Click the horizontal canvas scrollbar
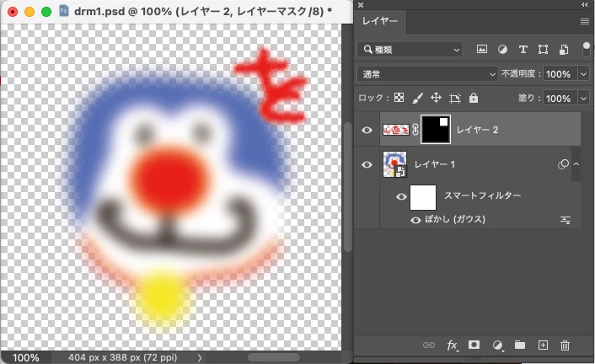The width and height of the screenshot is (595, 364). (x=274, y=357)
